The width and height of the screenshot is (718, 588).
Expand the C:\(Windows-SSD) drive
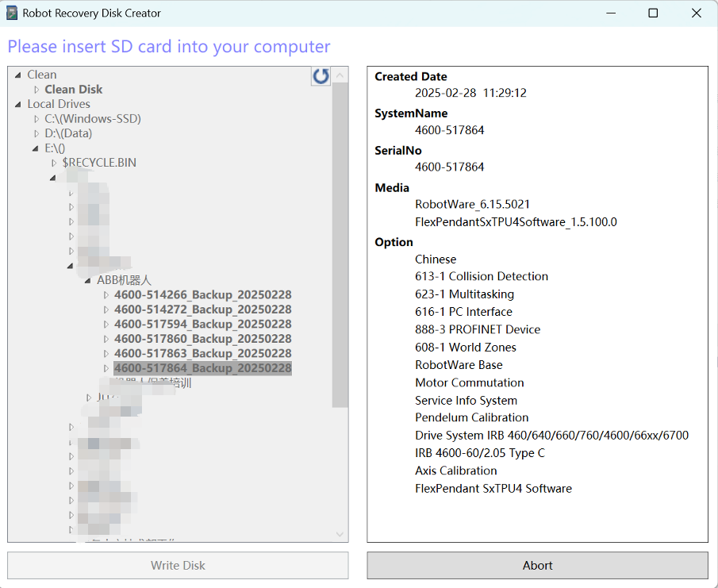pos(36,119)
